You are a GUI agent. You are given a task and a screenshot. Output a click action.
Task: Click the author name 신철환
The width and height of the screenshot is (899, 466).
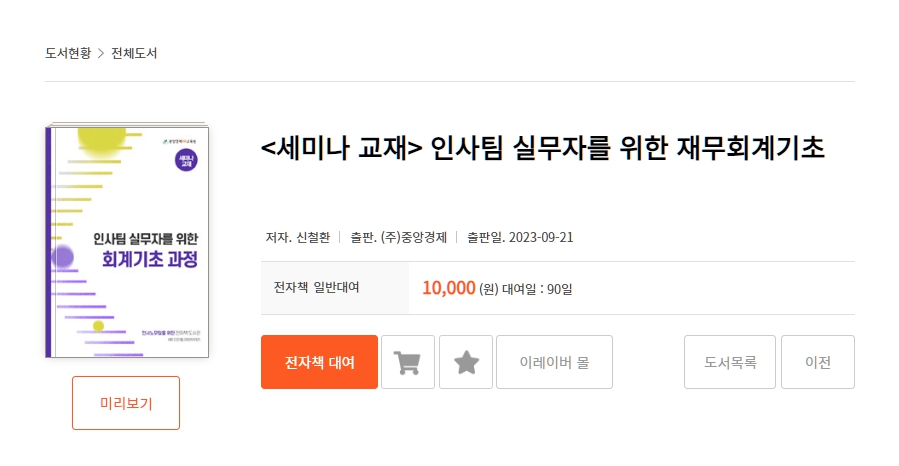point(313,237)
